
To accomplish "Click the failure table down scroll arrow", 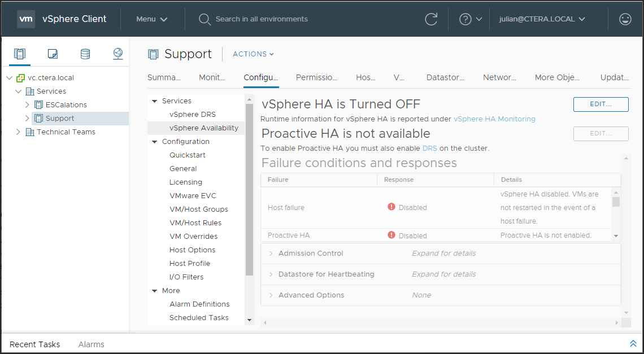I will [616, 236].
